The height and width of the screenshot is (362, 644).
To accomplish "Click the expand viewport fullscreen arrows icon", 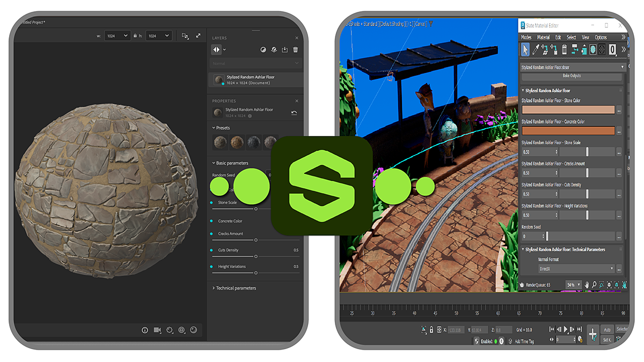I will pyautogui.click(x=198, y=36).
